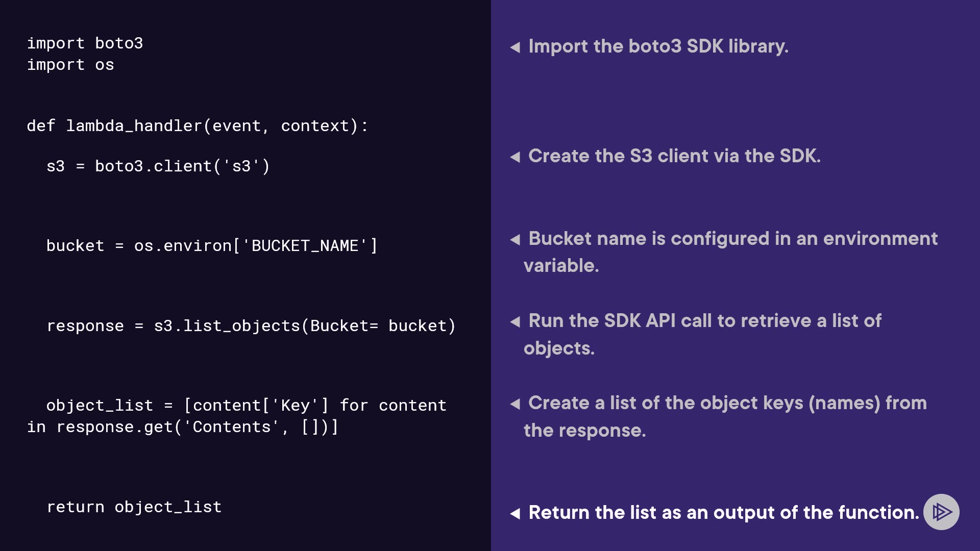Viewport: 980px width, 551px height.
Task: Click the 'import os' code line
Action: tap(70, 65)
